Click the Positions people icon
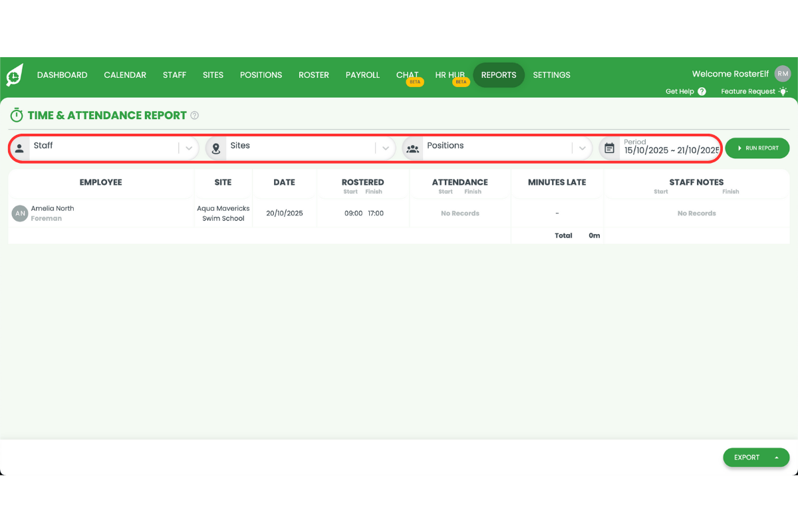 point(412,148)
